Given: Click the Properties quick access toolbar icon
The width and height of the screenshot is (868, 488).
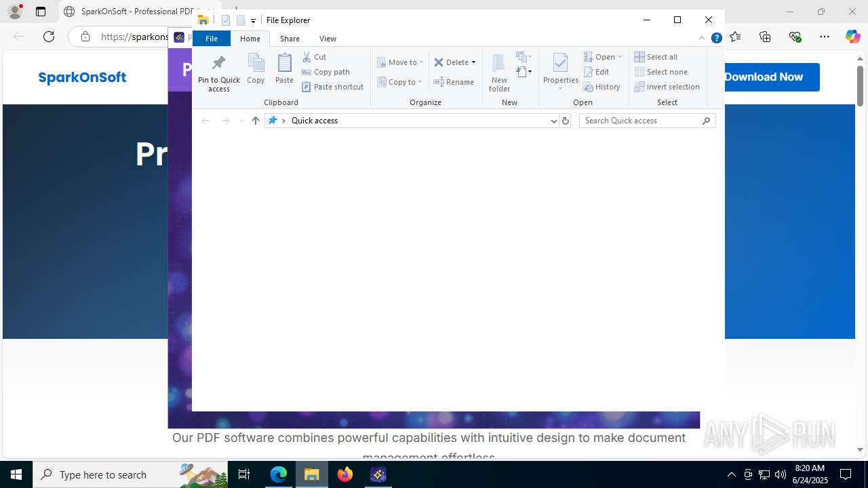Looking at the screenshot, I should point(226,20).
